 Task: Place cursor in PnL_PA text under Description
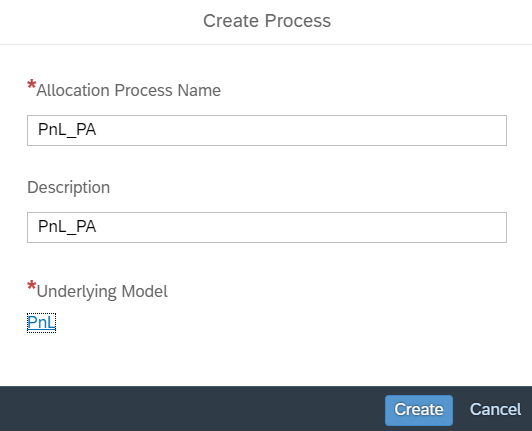[67, 227]
